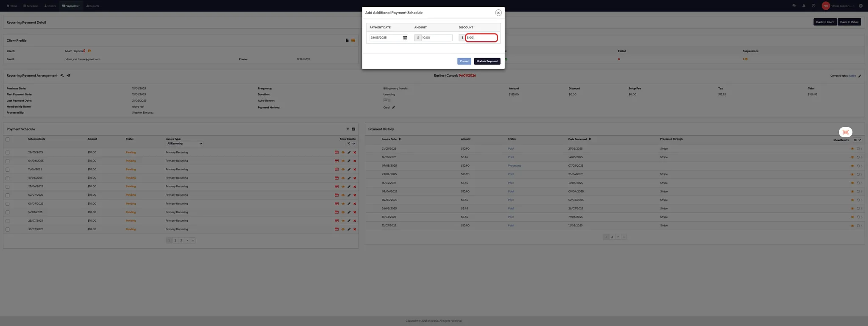This screenshot has height=326, width=868.
Task: Open the Payments menu in the navbar
Action: (71, 6)
